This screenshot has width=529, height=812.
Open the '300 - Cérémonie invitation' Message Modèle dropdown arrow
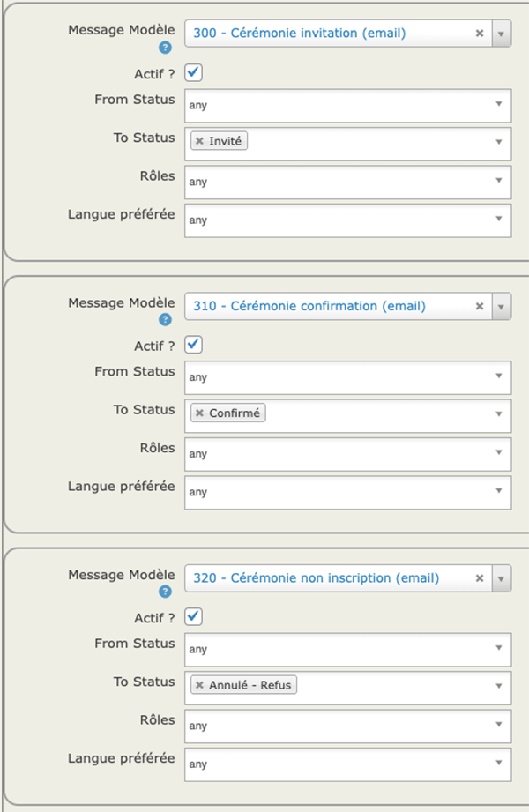point(501,34)
